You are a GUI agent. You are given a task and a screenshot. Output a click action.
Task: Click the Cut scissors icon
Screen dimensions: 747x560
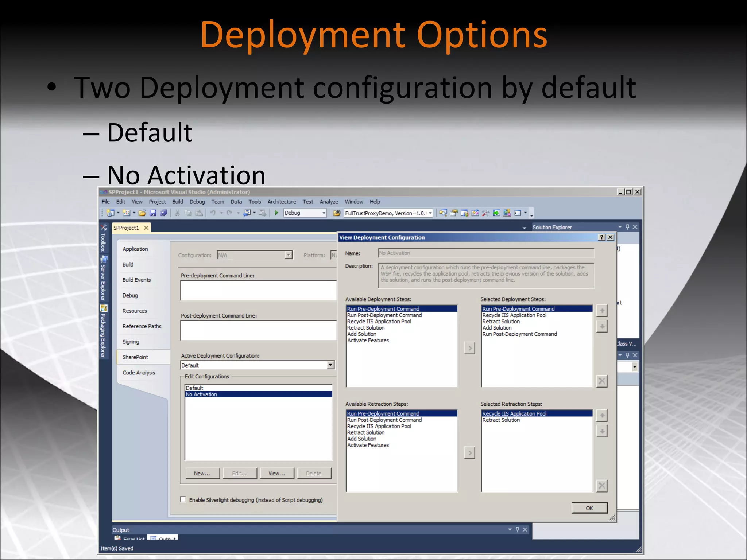point(177,213)
